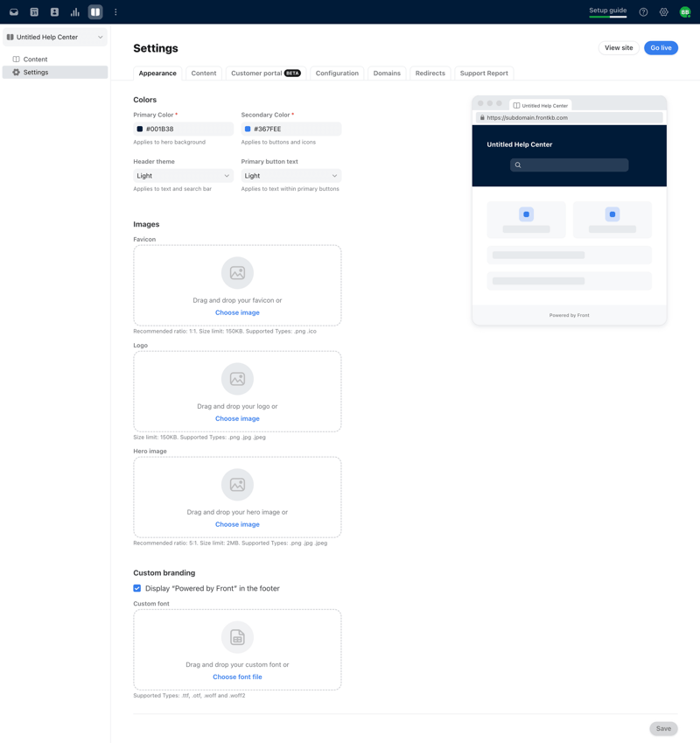The height and width of the screenshot is (743, 700).
Task: Open the three-dot overflow menu icon
Action: (x=116, y=11)
